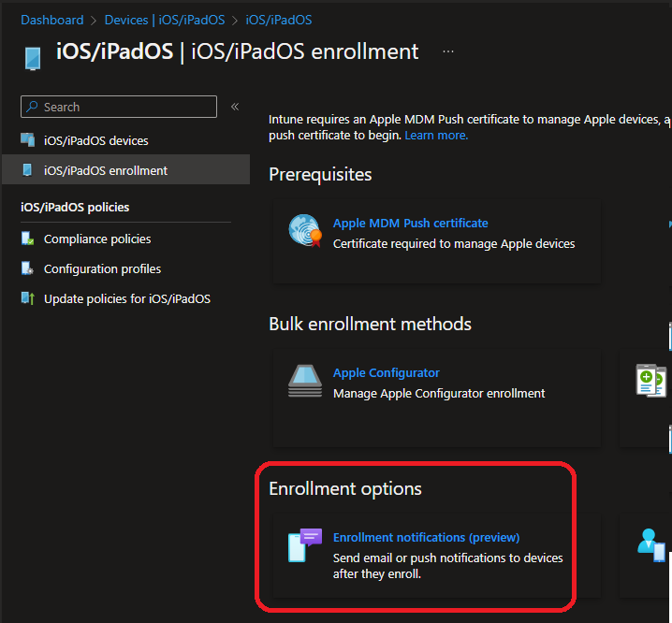Image resolution: width=672 pixels, height=623 pixels.
Task: Click the Enrollment notifications icon
Action: point(305,545)
